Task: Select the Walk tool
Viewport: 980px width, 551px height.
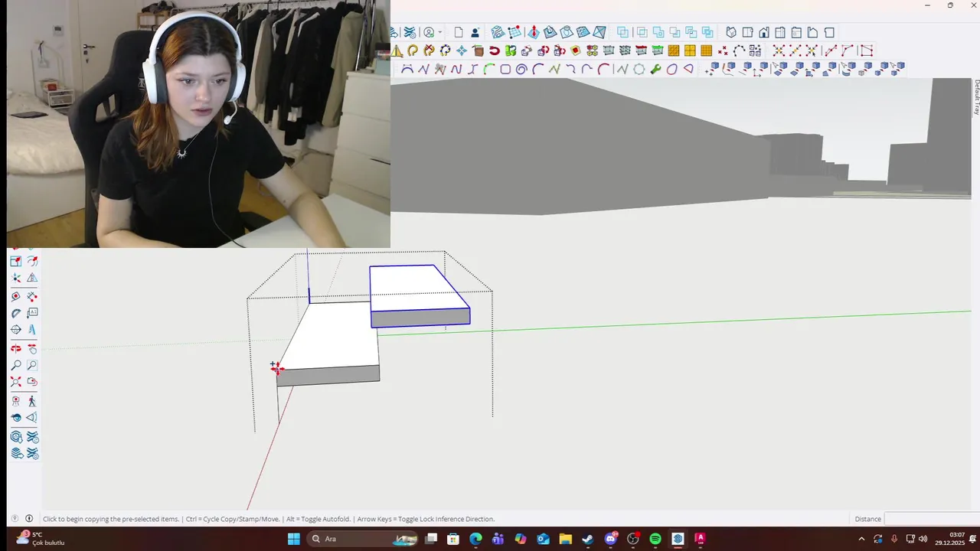Action: click(32, 400)
